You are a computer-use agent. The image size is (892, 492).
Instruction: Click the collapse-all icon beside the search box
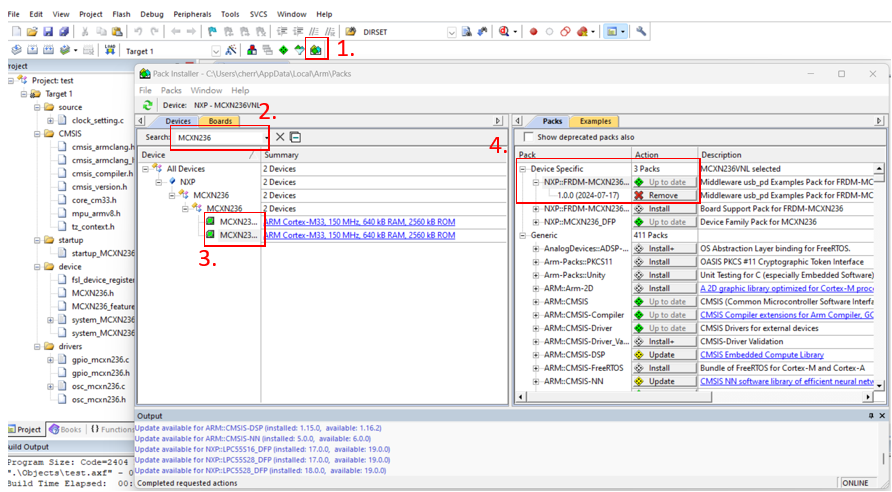(x=296, y=137)
